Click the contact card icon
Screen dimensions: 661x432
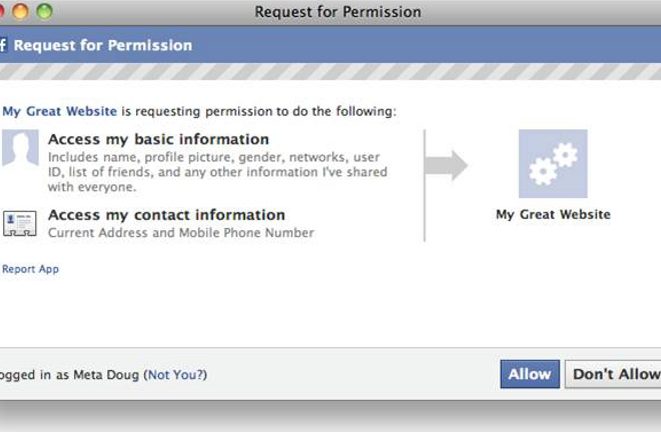tap(19, 223)
